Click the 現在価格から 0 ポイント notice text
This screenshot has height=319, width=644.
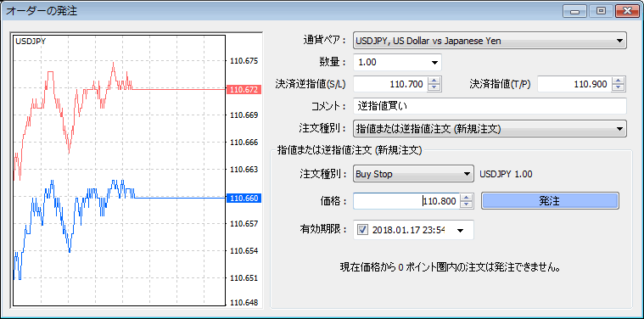451,268
